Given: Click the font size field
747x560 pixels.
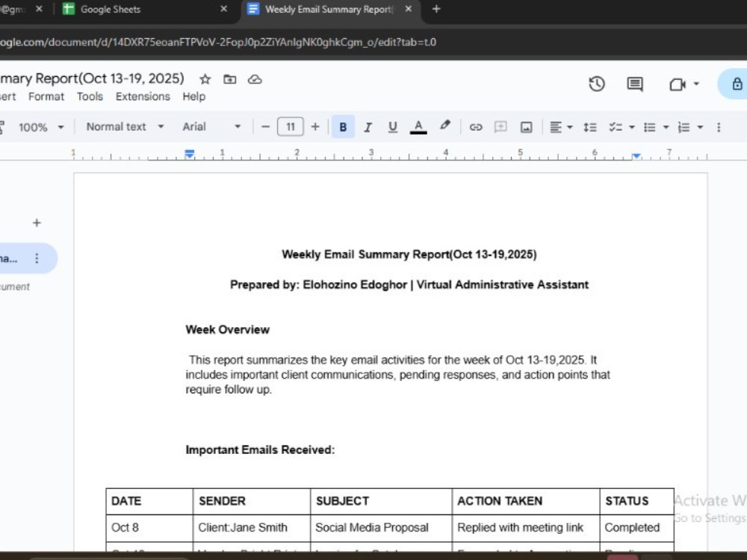Looking at the screenshot, I should tap(290, 127).
